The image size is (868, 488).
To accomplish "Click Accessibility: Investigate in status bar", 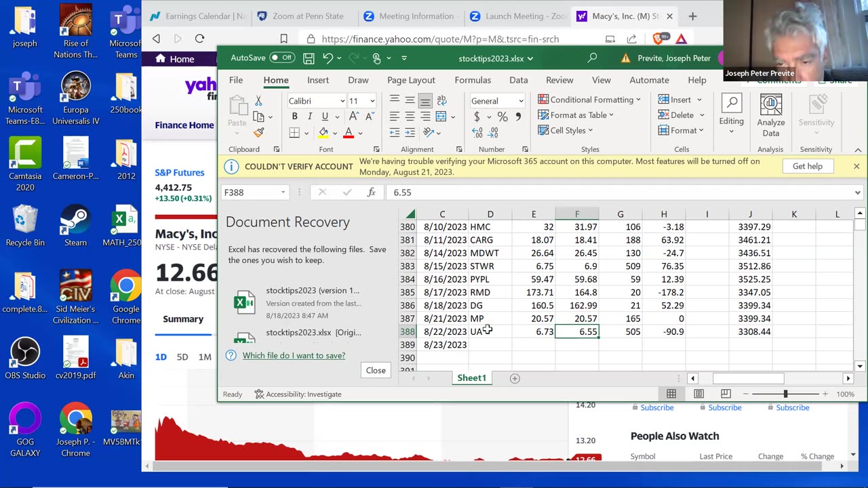I will 298,394.
